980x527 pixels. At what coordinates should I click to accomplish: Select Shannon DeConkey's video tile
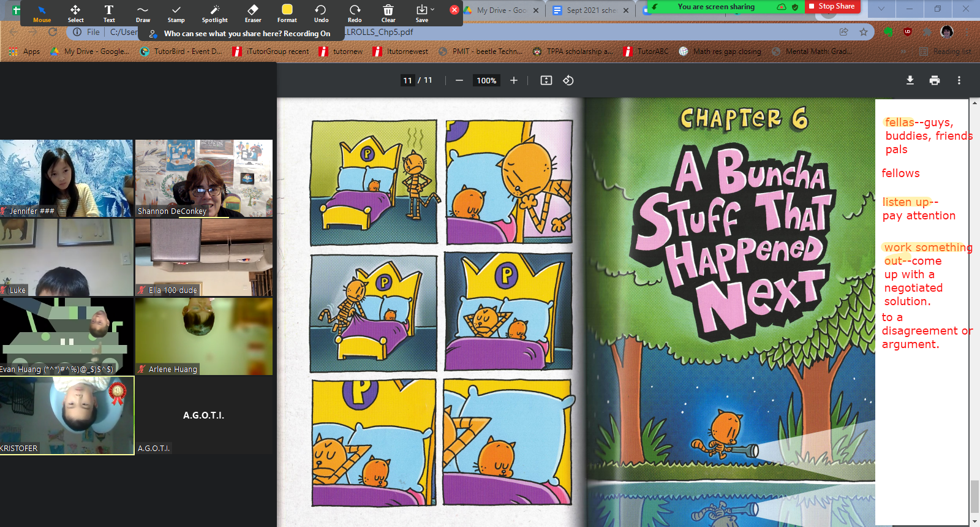(x=204, y=178)
